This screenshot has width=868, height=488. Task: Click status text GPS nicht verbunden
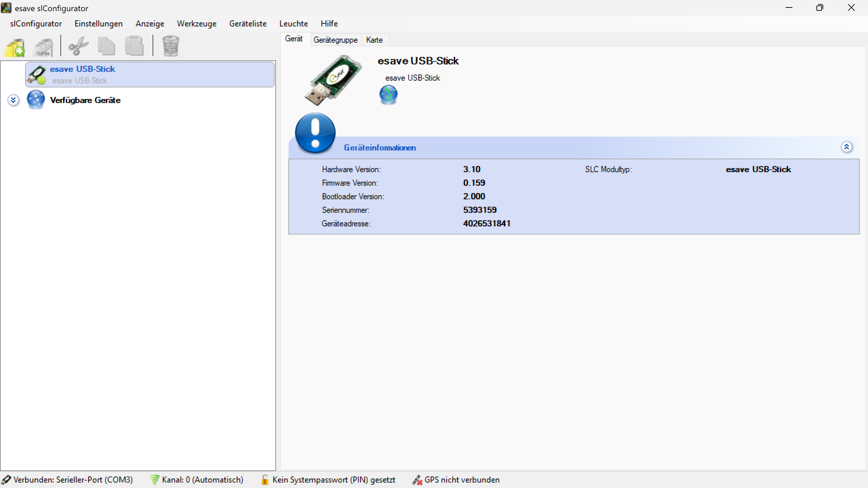(462, 480)
